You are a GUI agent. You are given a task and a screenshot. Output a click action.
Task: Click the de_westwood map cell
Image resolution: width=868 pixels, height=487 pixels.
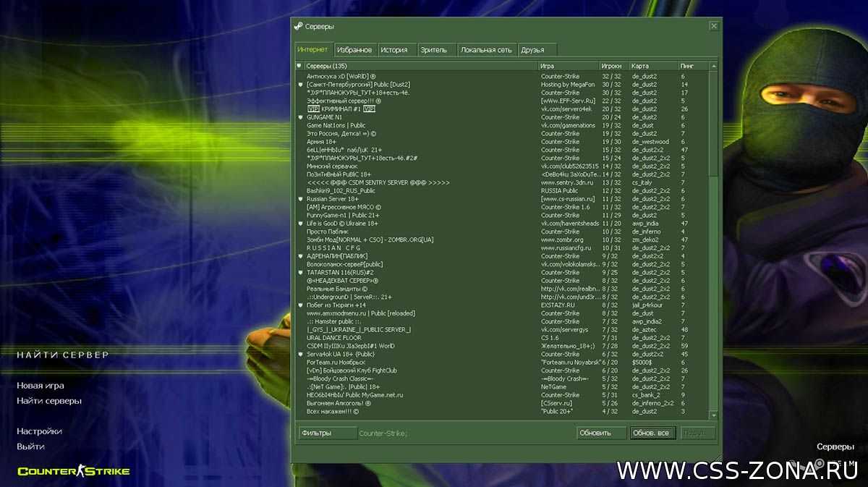650,142
